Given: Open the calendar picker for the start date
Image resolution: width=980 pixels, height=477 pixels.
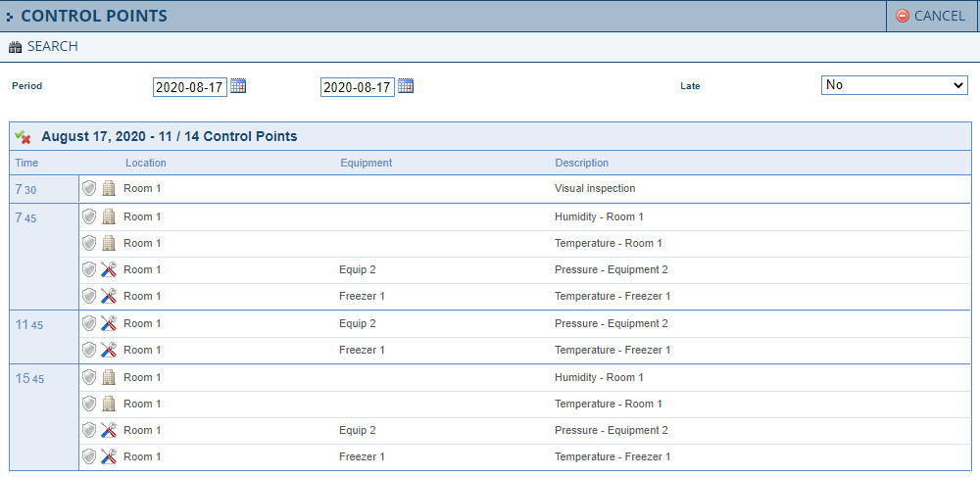Looking at the screenshot, I should [x=238, y=86].
